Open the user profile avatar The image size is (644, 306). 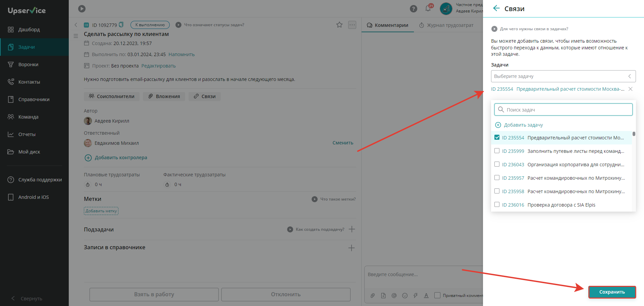coord(446,9)
